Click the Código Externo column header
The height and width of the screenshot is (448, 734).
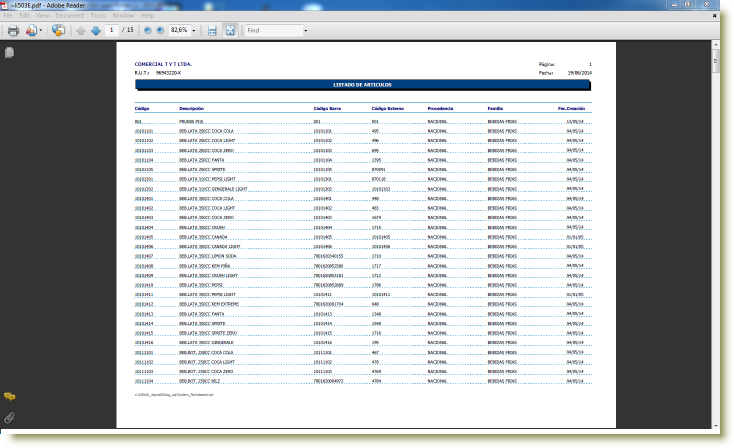(388, 108)
